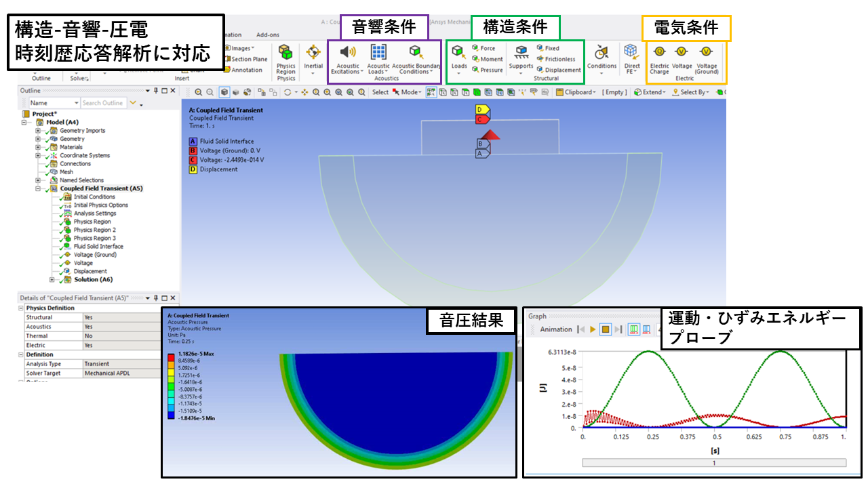Toggle the Outline panel pin

click(155, 91)
